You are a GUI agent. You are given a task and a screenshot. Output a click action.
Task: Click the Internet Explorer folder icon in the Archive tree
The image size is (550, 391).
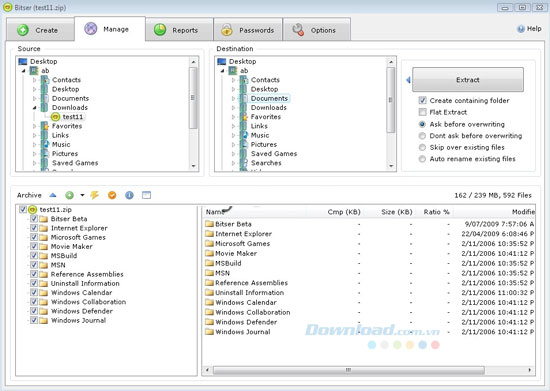click(x=43, y=228)
